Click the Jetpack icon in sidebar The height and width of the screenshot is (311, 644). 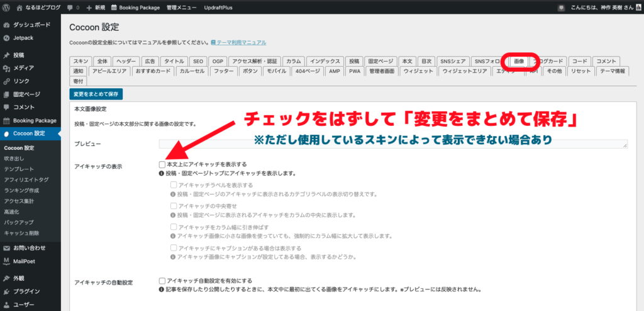pyautogui.click(x=6, y=38)
